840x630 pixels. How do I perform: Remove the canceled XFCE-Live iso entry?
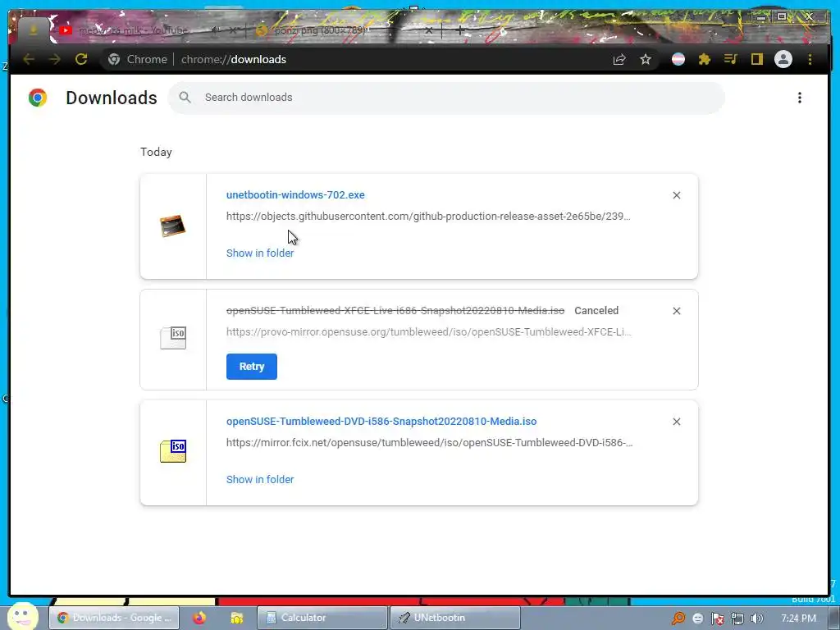pos(677,311)
